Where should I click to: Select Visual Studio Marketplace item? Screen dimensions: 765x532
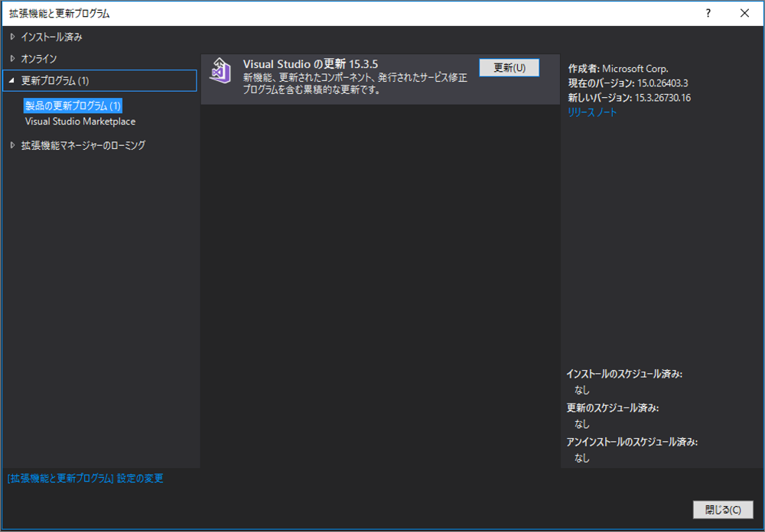(80, 122)
